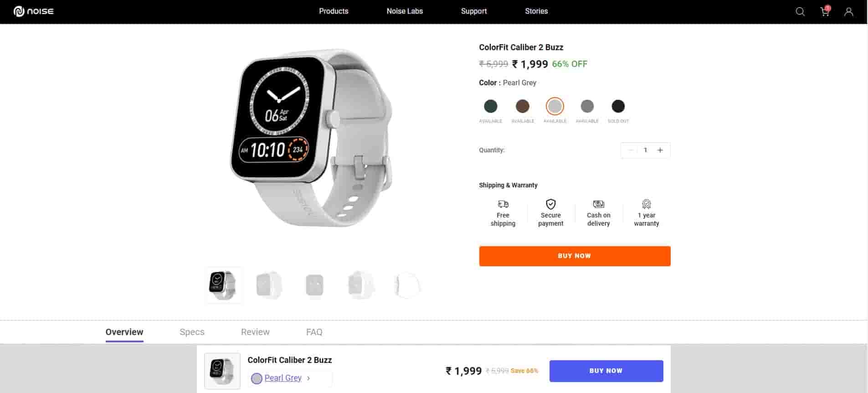
Task: Click the cash on delivery icon
Action: [598, 204]
